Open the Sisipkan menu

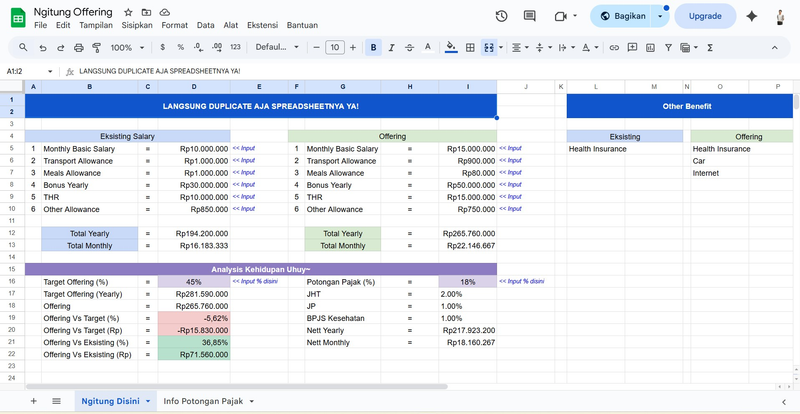pyautogui.click(x=136, y=25)
